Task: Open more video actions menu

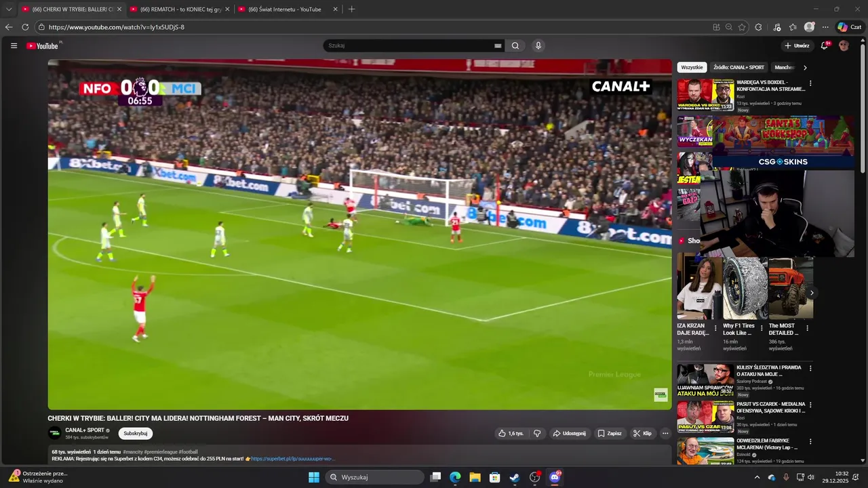Action: click(665, 434)
